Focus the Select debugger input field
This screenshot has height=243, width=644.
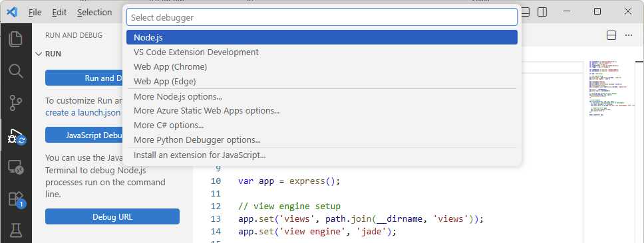click(x=321, y=17)
